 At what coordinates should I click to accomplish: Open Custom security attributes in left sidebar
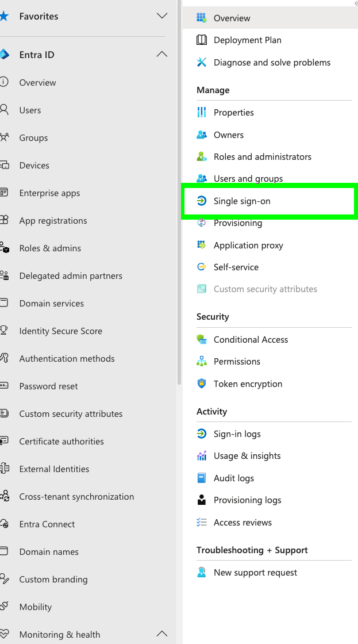pos(71,413)
